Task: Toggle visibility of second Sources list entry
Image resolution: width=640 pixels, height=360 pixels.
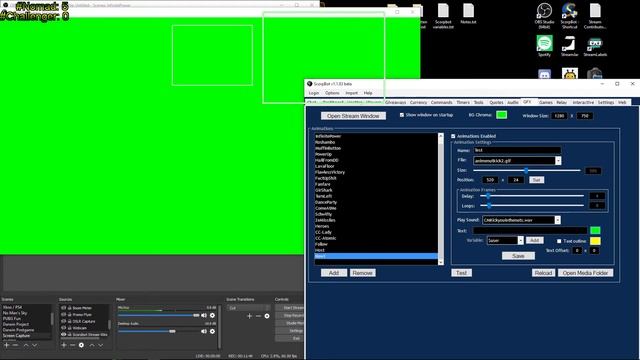Action: coord(64,315)
